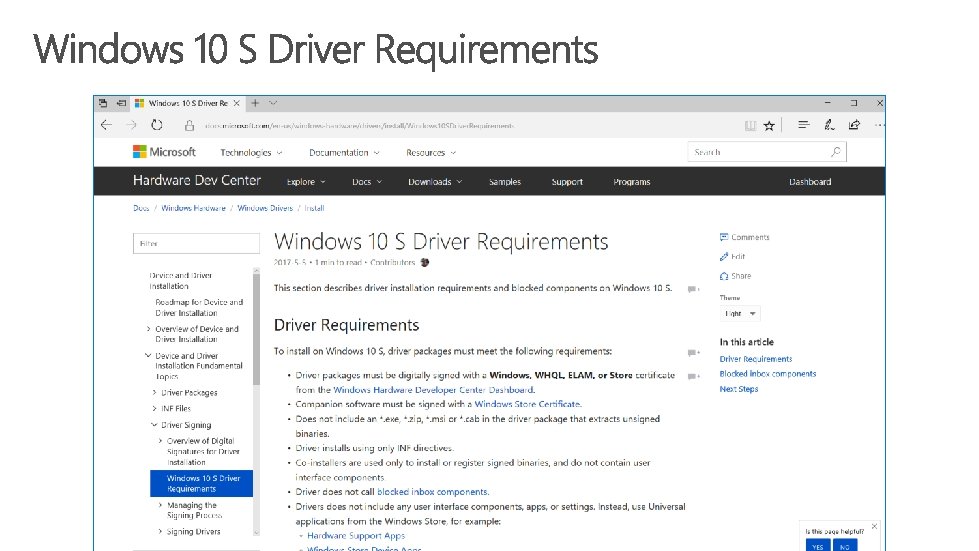Open Windows Store Certificate link
The height and width of the screenshot is (551, 979).
tap(527, 404)
